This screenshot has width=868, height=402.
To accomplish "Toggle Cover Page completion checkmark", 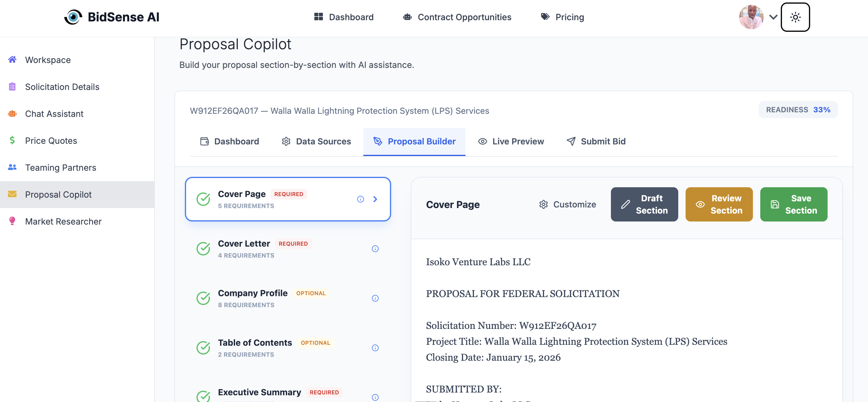I will [x=203, y=199].
